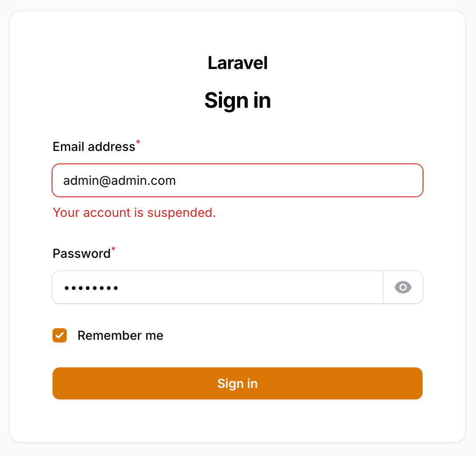The height and width of the screenshot is (456, 476).
Task: Submit the form with the Sign in button
Action: 237,383
